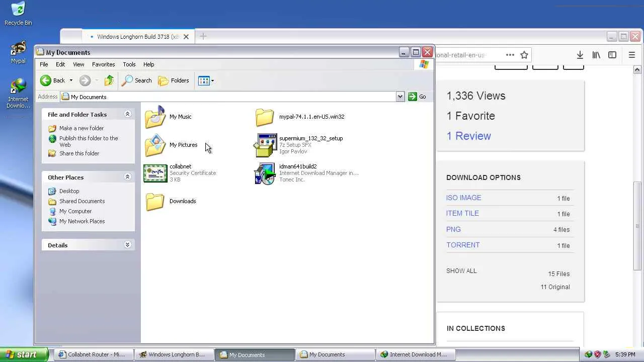Click the ITEM TILE download option
Image resolution: width=644 pixels, height=362 pixels.
click(462, 213)
